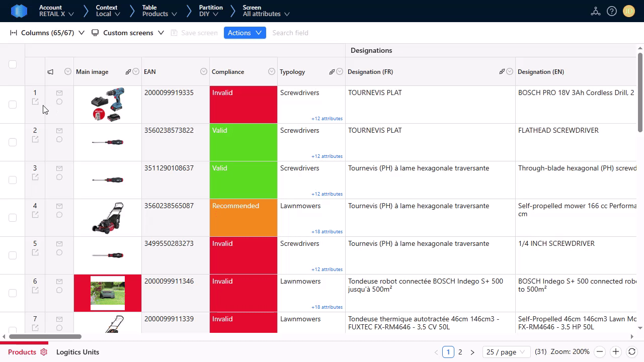Click the link icon in Designation (FR) header
644x362 pixels.
point(502,72)
